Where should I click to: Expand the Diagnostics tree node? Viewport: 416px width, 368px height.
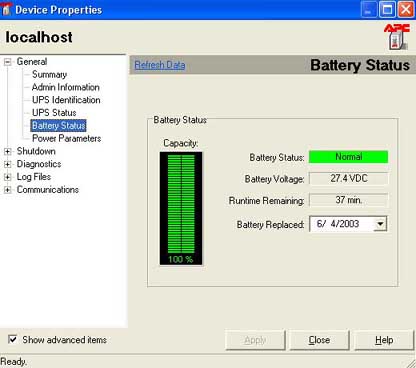8,164
